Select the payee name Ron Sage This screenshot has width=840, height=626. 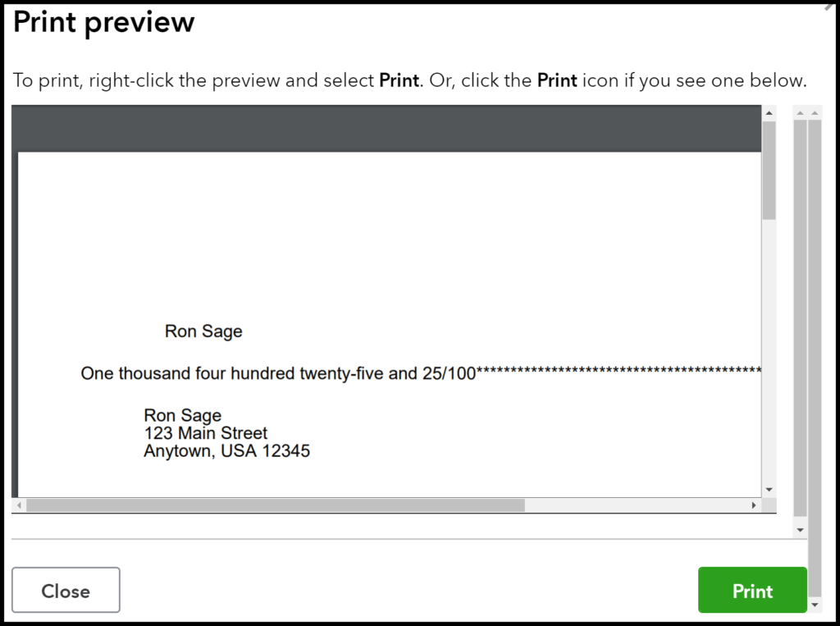pyautogui.click(x=203, y=331)
